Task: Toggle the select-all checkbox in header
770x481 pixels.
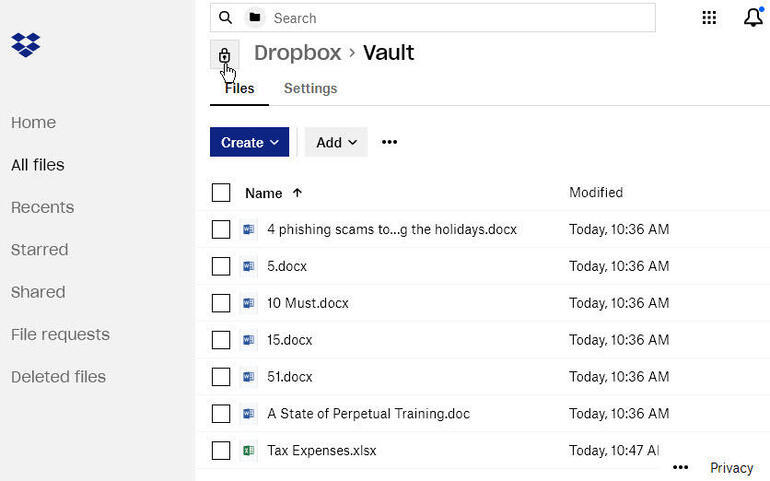Action: 221,193
